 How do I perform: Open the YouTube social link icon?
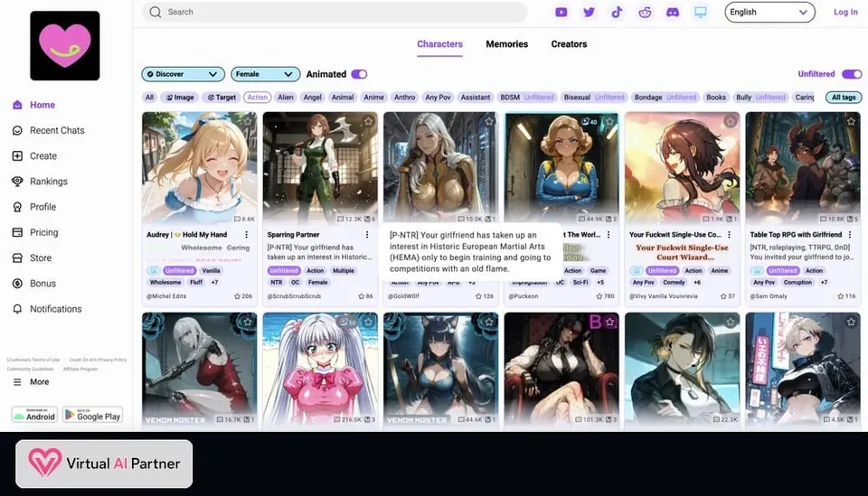(561, 12)
